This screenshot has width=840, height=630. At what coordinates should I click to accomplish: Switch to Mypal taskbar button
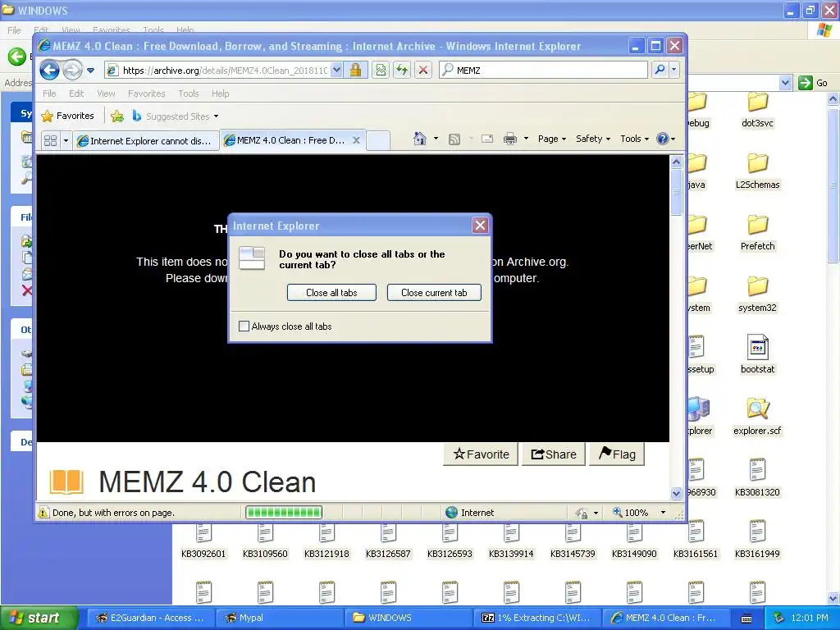click(x=279, y=618)
